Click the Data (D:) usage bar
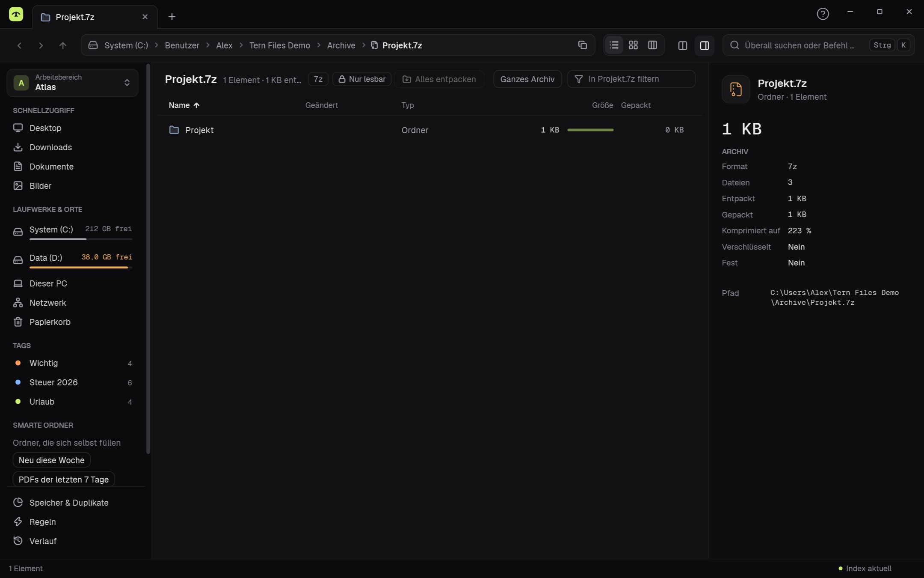The height and width of the screenshot is (578, 924). (80, 268)
